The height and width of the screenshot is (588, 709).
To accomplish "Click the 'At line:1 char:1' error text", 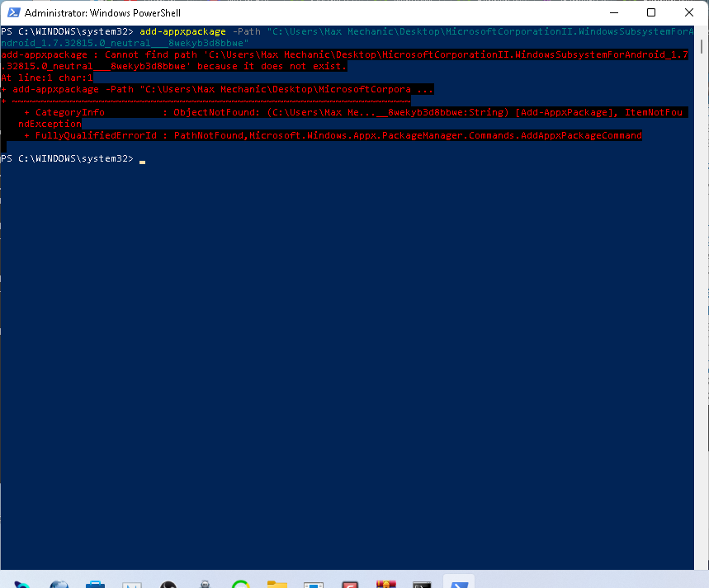I will (47, 78).
